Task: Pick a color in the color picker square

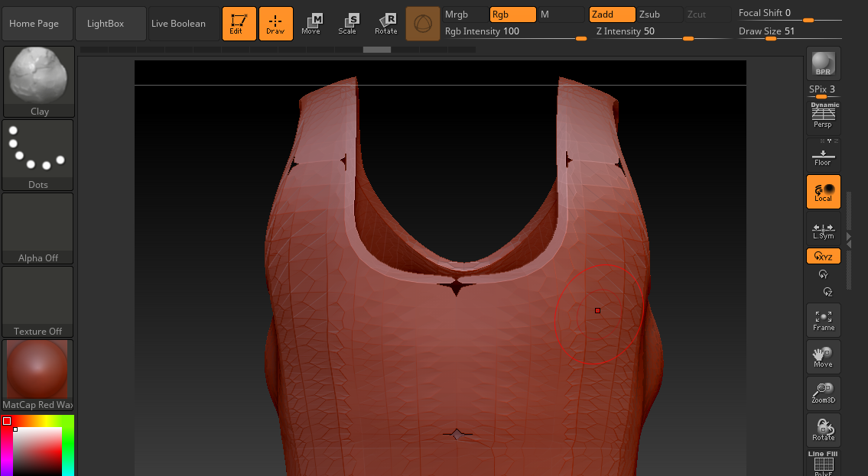Action: click(x=37, y=451)
